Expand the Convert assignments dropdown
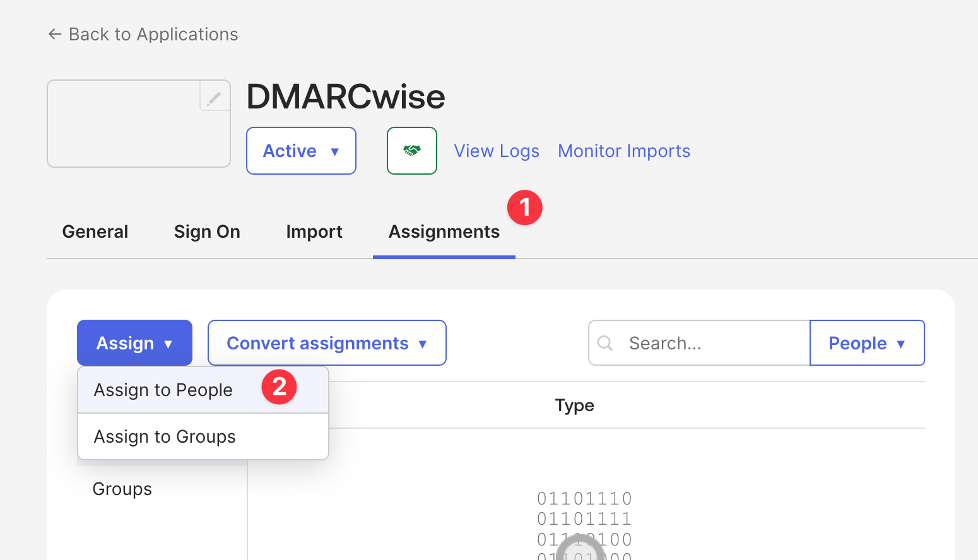The height and width of the screenshot is (560, 978). [326, 342]
